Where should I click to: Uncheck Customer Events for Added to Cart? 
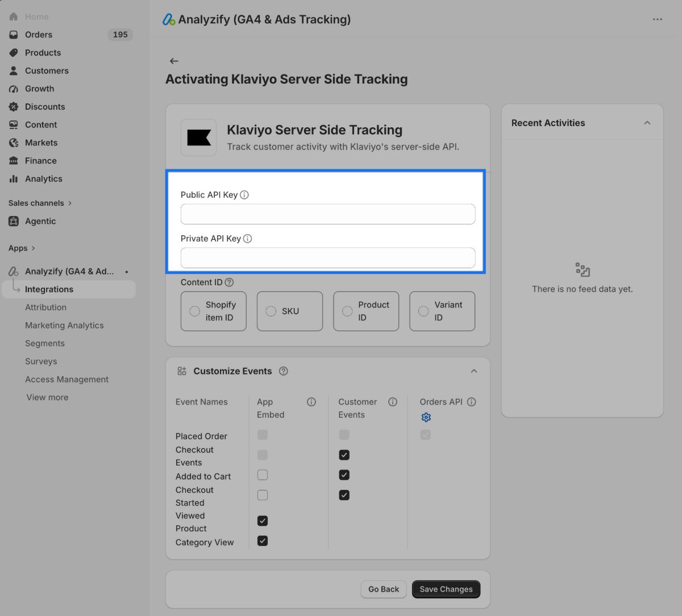344,475
